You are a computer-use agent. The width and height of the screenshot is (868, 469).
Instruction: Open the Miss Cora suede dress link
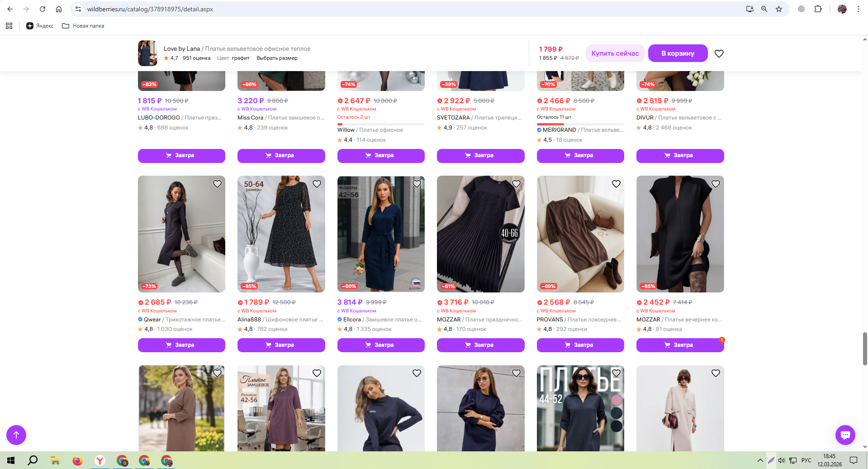click(281, 118)
